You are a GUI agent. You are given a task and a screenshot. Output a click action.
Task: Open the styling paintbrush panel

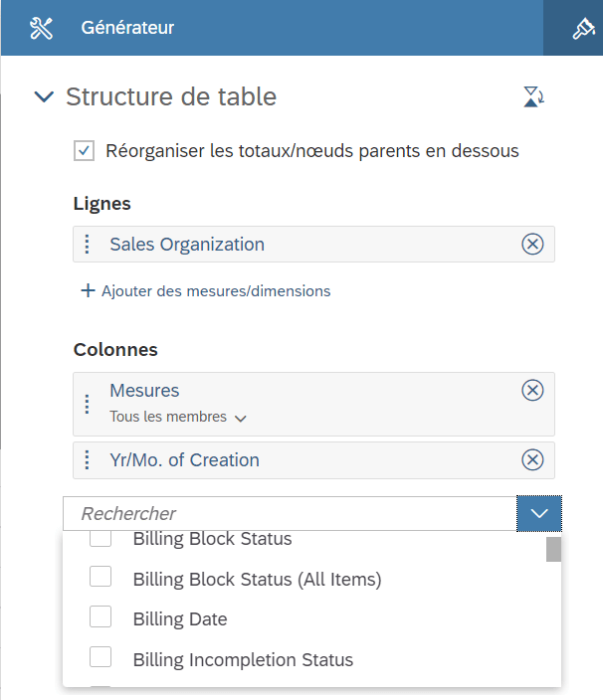coord(583,28)
